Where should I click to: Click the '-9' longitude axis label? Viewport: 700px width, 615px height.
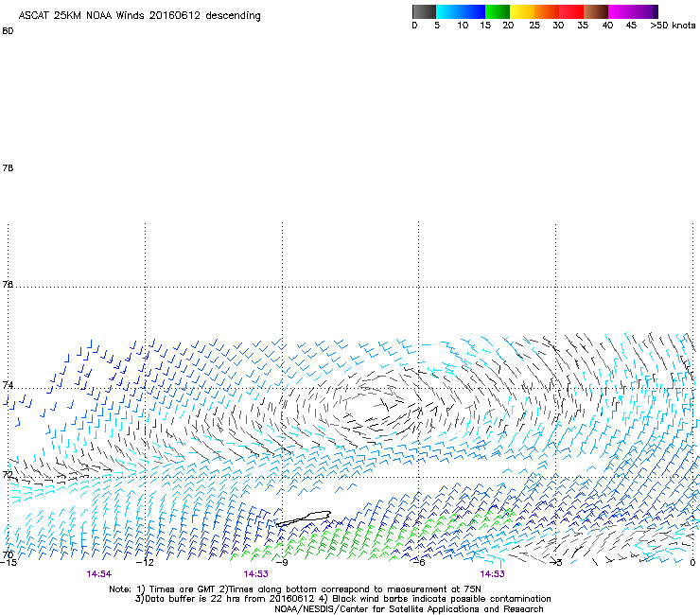[282, 563]
